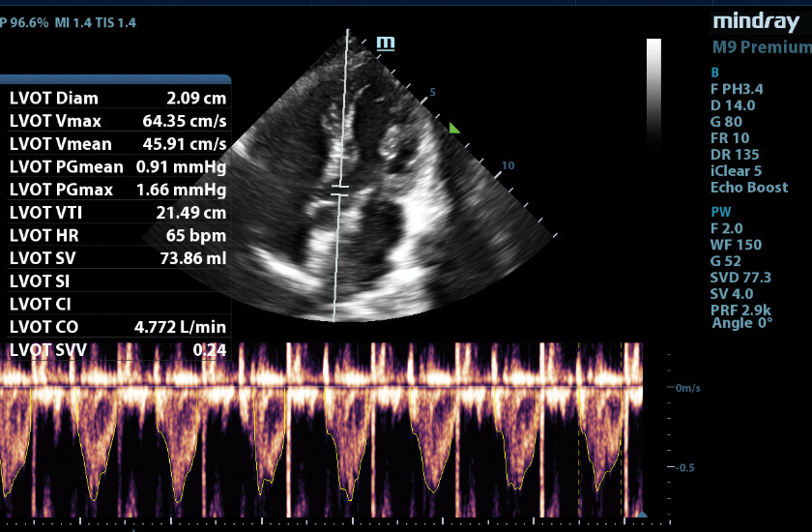Click the LVOT HR 65 bpm row
Screen dimensions: 812x532
[x=116, y=236]
